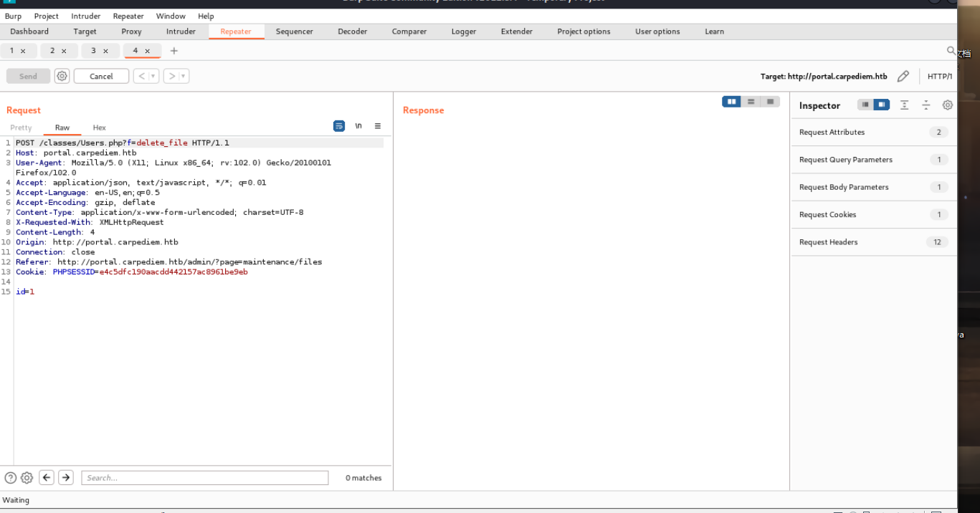This screenshot has height=513, width=980.
Task: Focus the request search field
Action: (205, 478)
